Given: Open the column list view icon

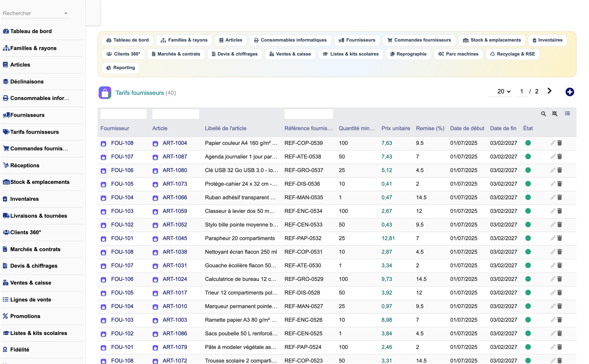Looking at the screenshot, I should (x=568, y=113).
